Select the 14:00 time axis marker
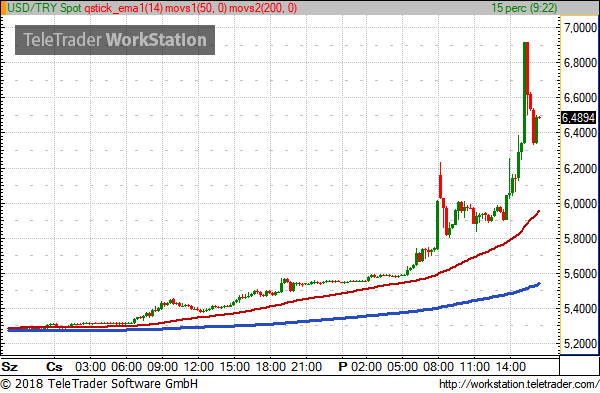The height and width of the screenshot is (393, 600). click(510, 367)
